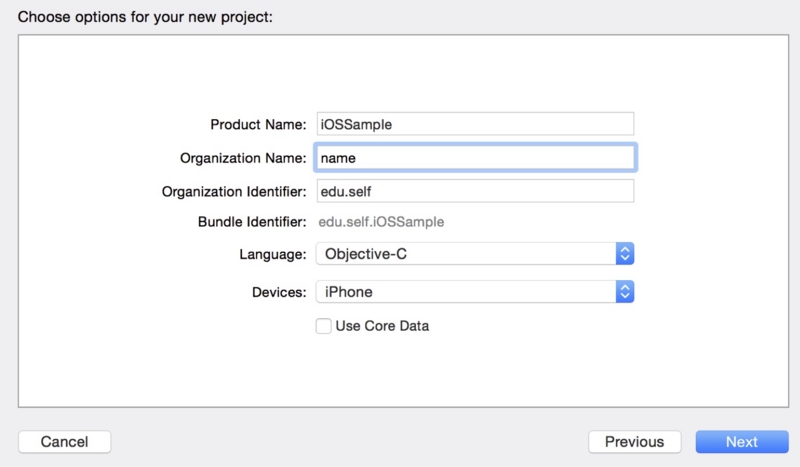
Task: Click the "Product Name:" label
Action: [258, 125]
